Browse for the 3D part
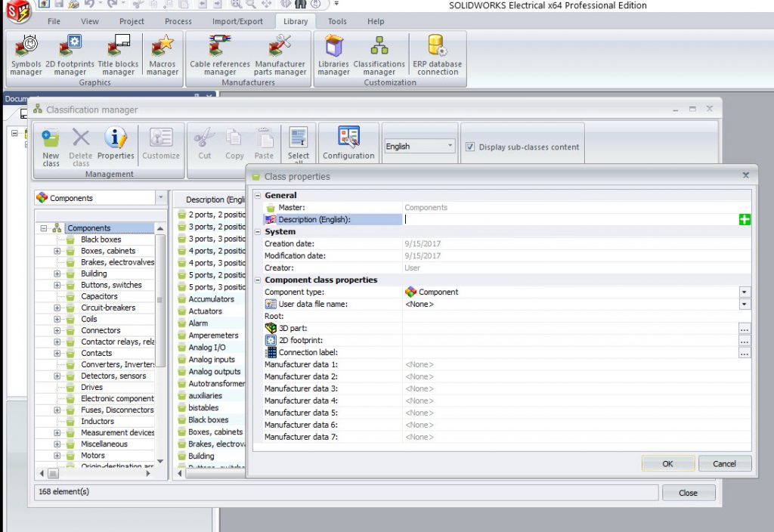Viewport: 774px width, 532px height. (x=745, y=328)
